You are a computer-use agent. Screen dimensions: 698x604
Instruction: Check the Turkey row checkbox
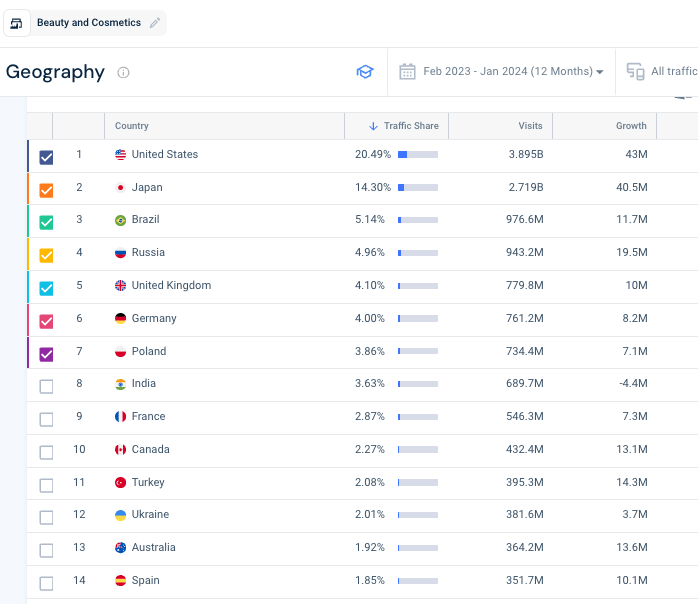(46, 485)
